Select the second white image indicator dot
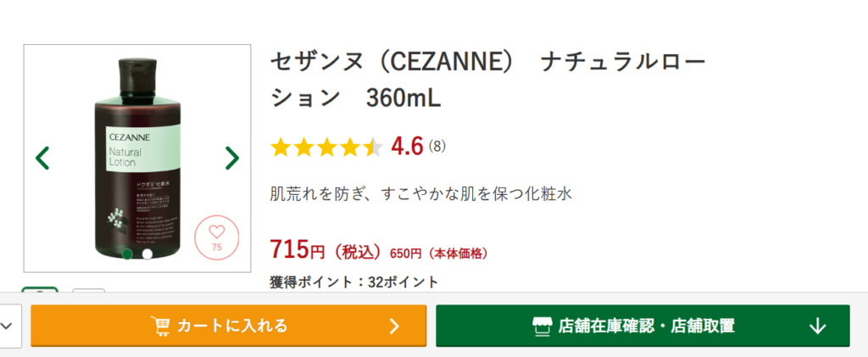 click(x=147, y=254)
